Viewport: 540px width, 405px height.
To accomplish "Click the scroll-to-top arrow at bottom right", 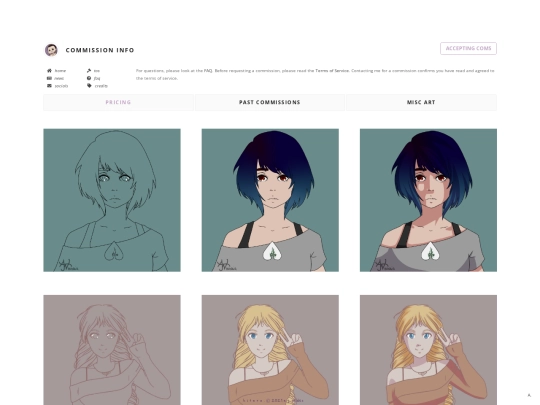I will 529,395.
